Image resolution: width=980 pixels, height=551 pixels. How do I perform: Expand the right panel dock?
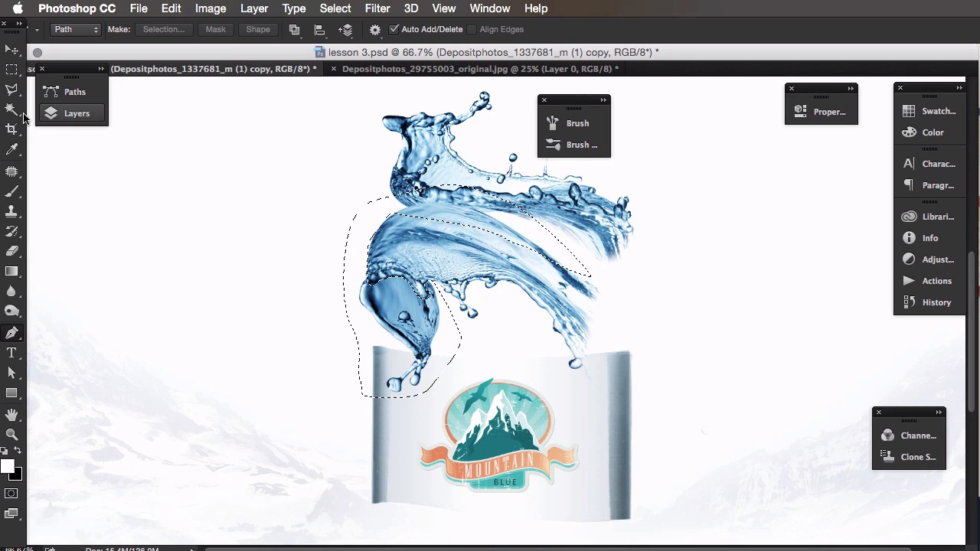tap(959, 88)
